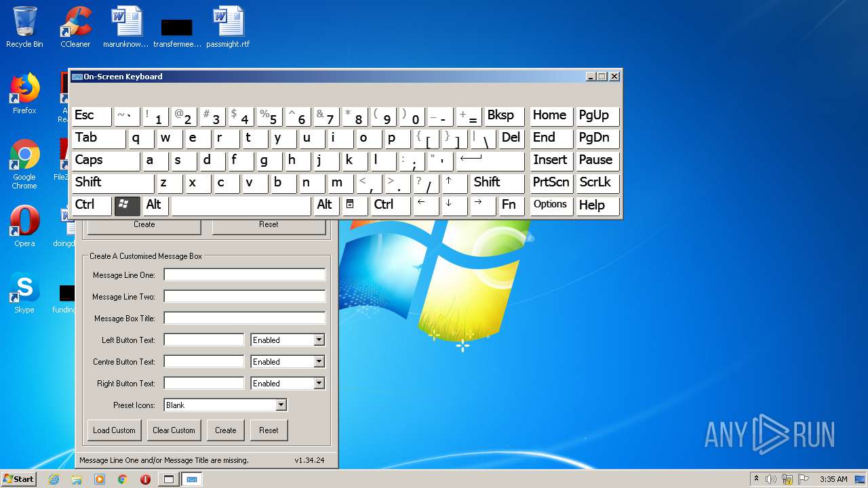Launch Firefox from the desktop
868x488 pixels.
pos(24,94)
